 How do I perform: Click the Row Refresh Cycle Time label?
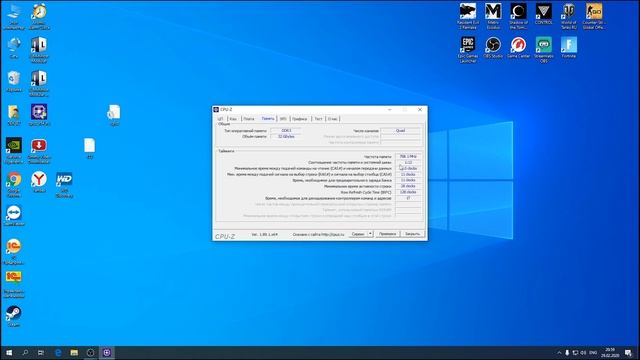(x=366, y=192)
